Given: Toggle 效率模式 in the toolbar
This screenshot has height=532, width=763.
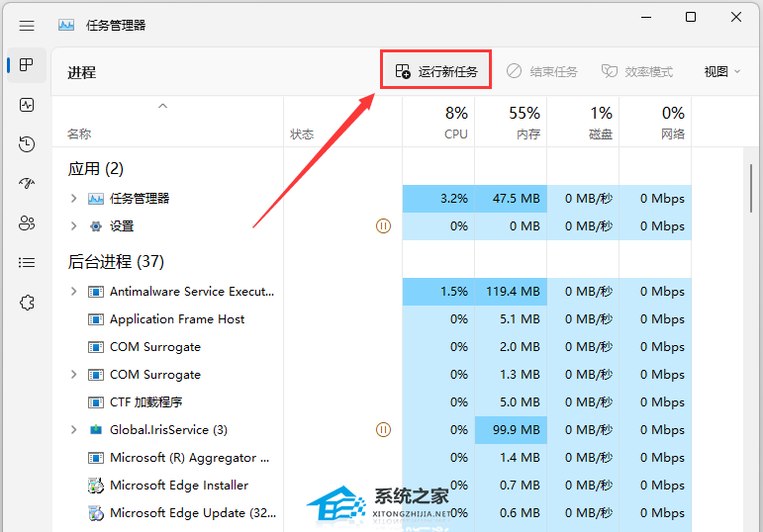Looking at the screenshot, I should coord(637,71).
